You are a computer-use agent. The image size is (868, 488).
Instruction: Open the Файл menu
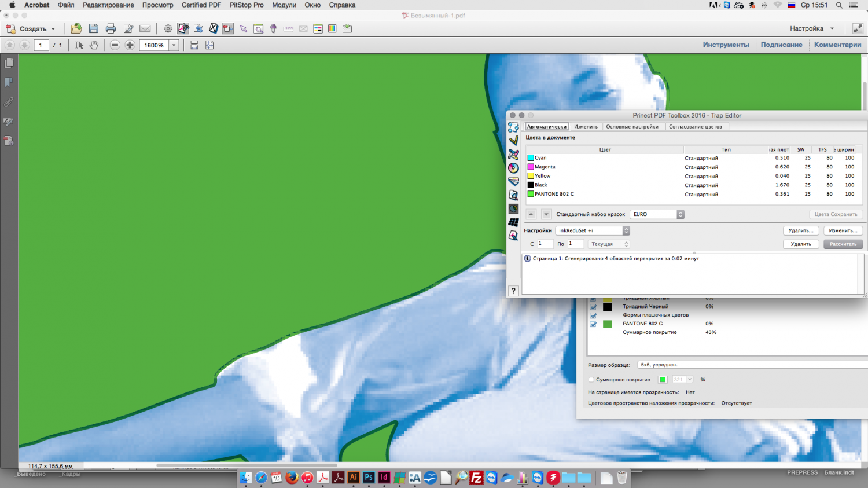66,5
